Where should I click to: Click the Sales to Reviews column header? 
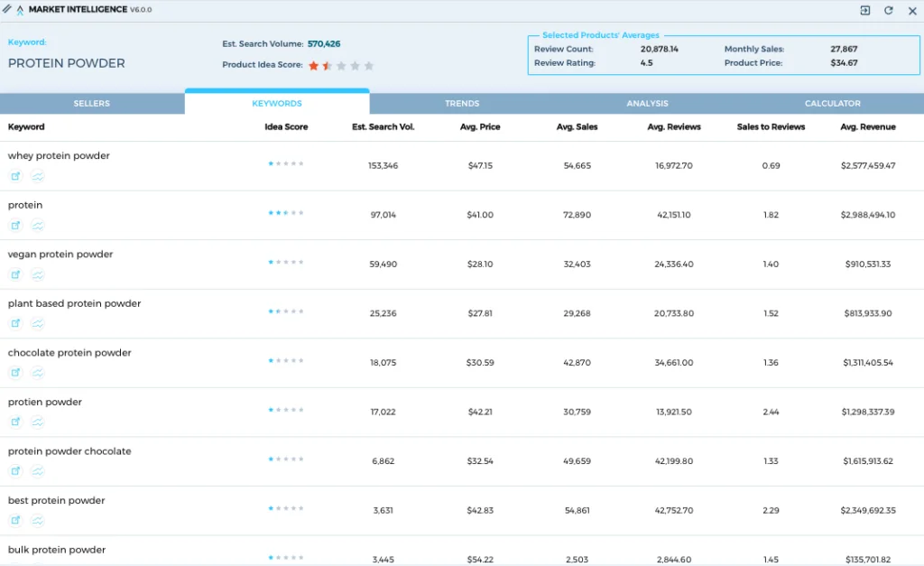click(x=771, y=127)
